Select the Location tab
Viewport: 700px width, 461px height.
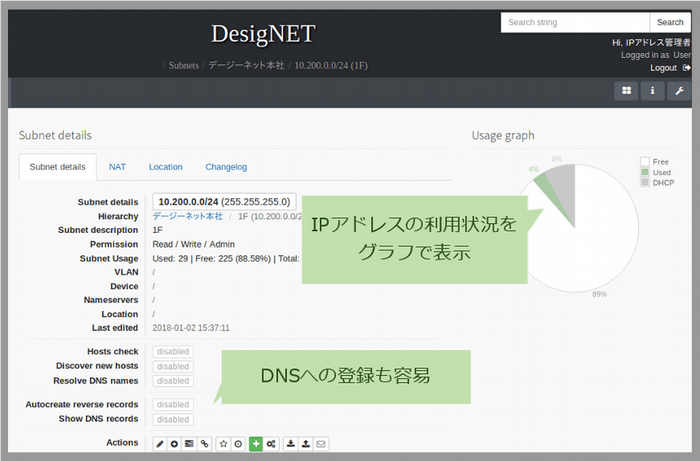(x=166, y=167)
